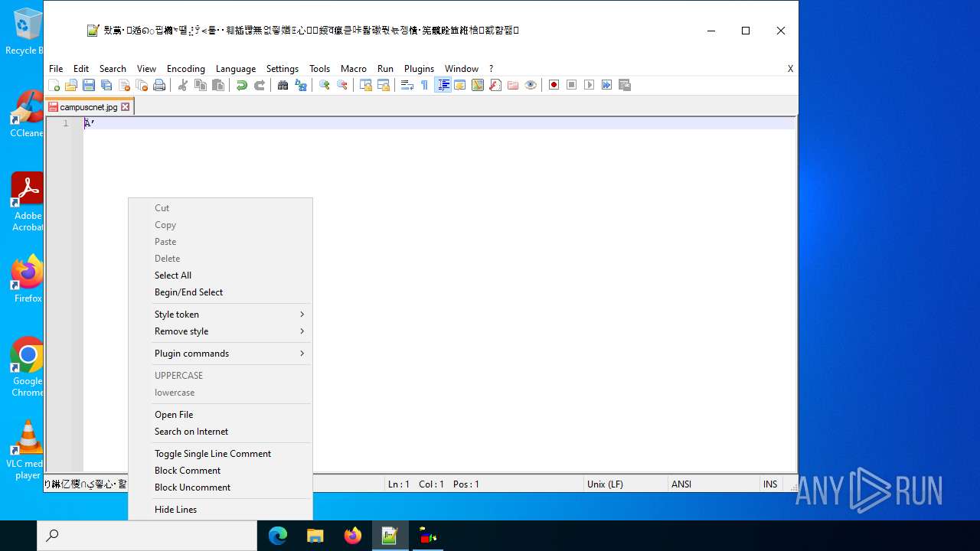Viewport: 980px width, 551px height.
Task: Open the ? help menu
Action: pos(492,68)
